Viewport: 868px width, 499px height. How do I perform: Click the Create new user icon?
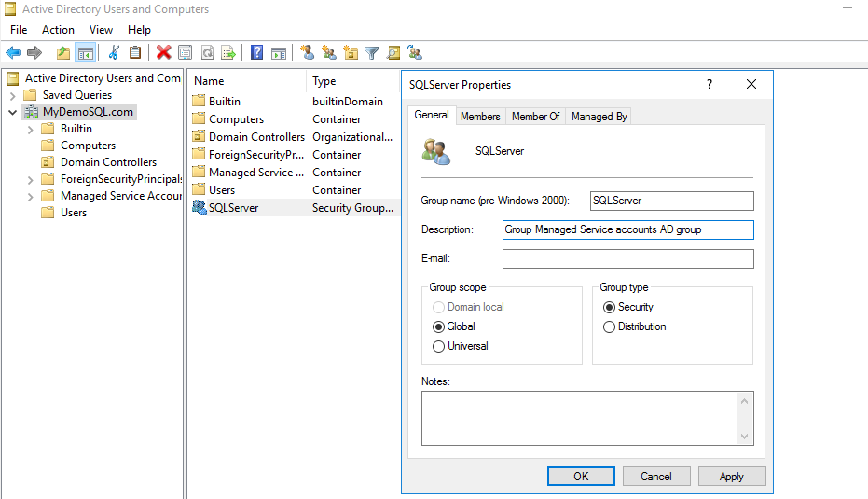point(308,53)
